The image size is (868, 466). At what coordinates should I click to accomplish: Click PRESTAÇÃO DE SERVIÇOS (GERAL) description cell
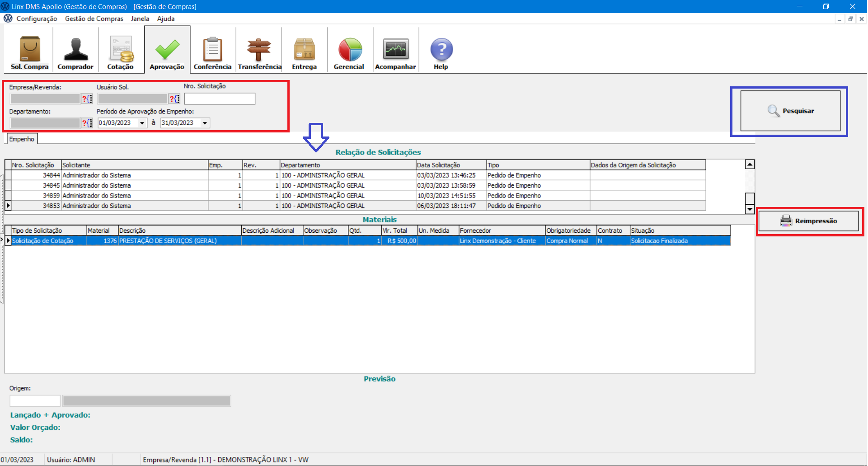(x=180, y=241)
